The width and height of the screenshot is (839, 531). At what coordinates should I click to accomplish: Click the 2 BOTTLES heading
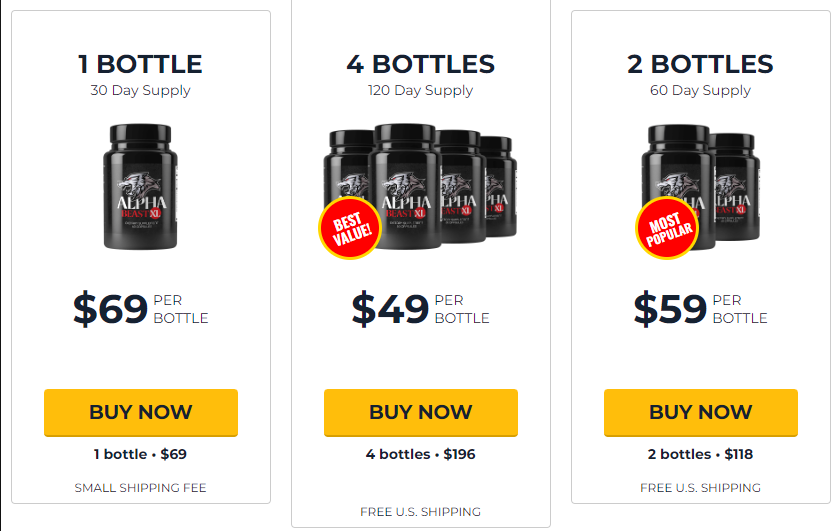[700, 64]
